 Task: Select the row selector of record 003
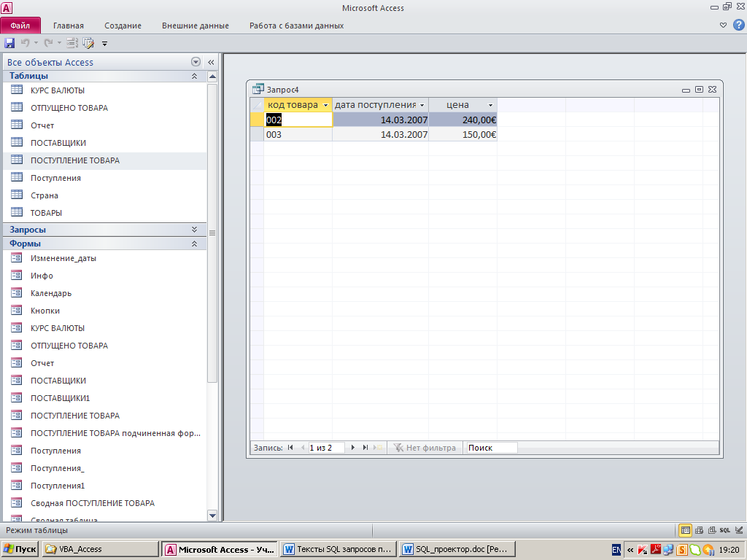click(257, 135)
